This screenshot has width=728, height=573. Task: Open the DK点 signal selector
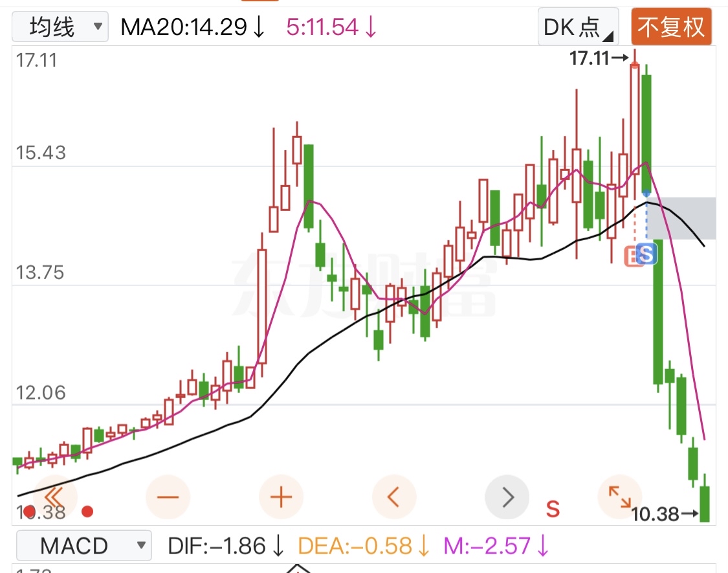(578, 27)
